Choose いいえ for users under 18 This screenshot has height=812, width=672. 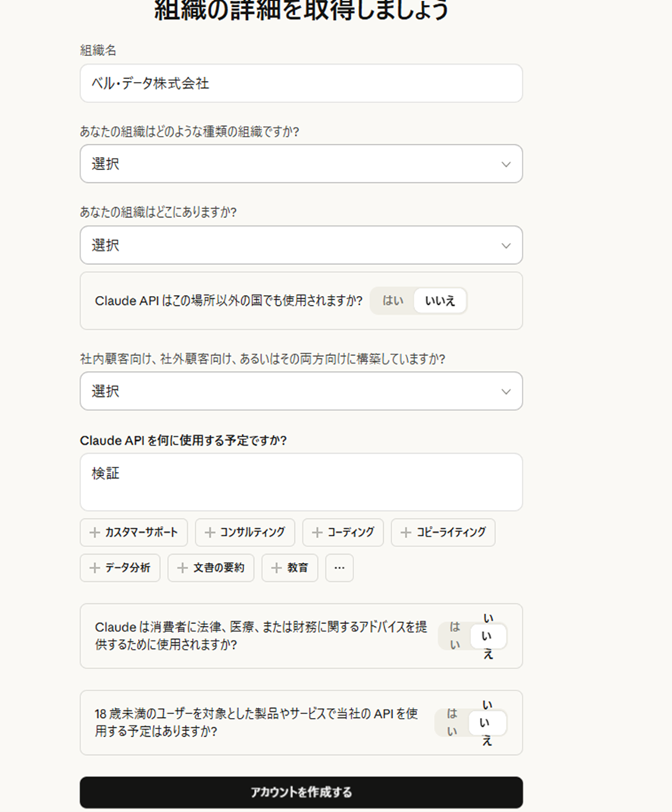[x=487, y=722]
